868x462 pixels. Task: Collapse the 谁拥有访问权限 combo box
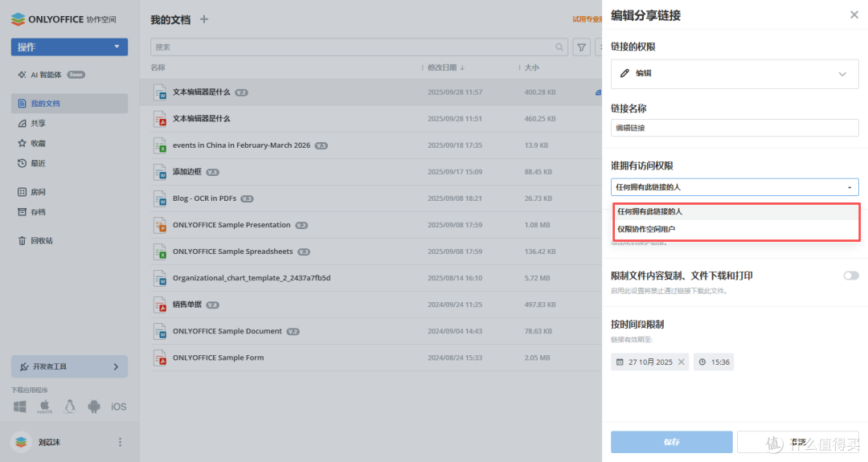click(735, 187)
